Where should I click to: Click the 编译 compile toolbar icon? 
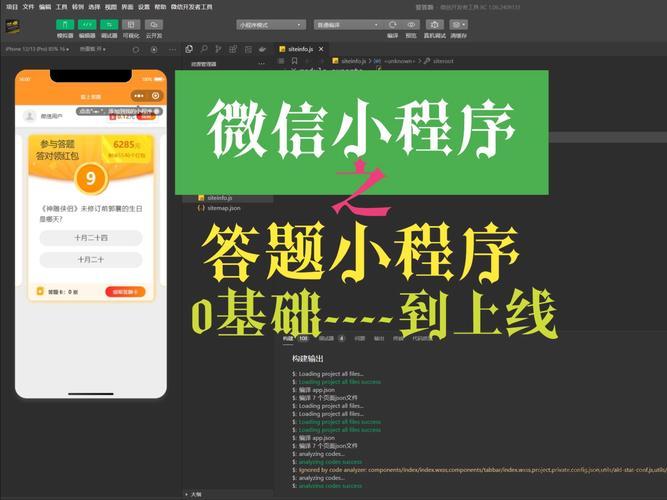392,24
